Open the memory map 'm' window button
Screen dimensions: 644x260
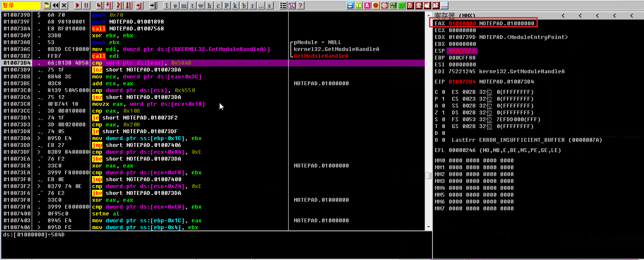click(x=184, y=6)
